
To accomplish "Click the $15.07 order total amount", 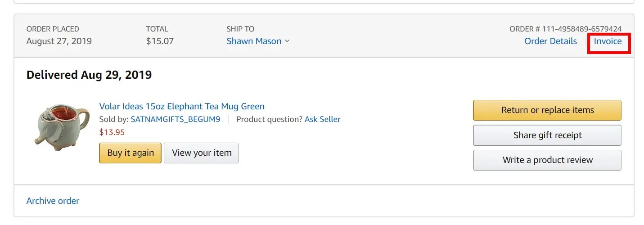I will coord(160,41).
